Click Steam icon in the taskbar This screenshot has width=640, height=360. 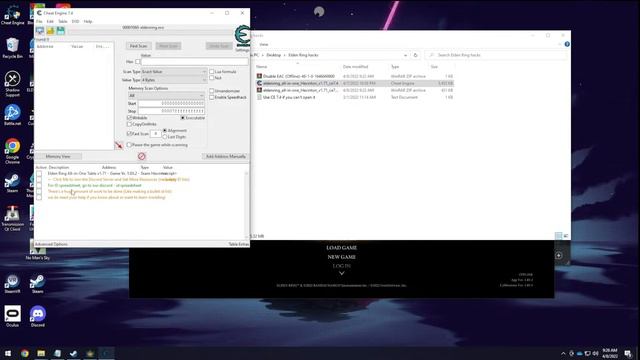[73, 353]
